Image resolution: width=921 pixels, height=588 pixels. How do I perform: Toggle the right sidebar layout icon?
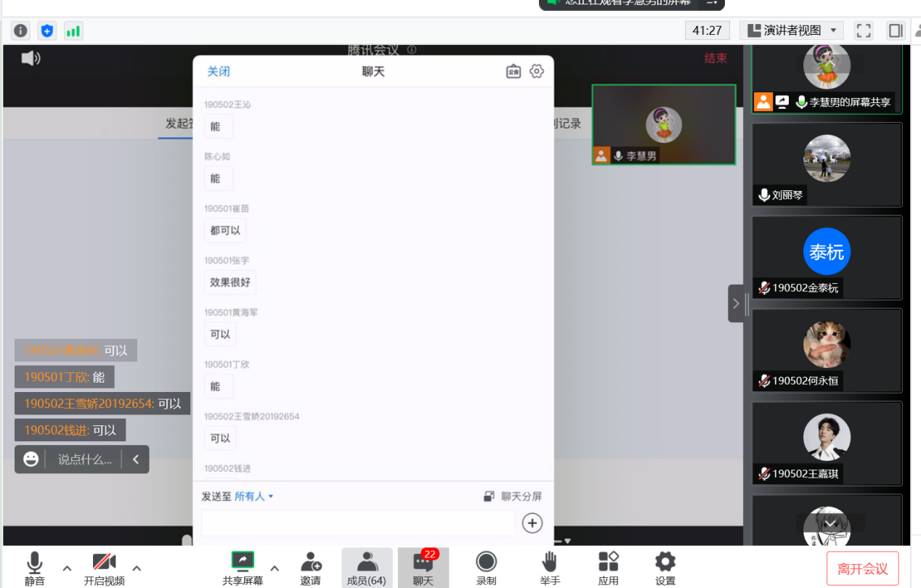pos(896,30)
